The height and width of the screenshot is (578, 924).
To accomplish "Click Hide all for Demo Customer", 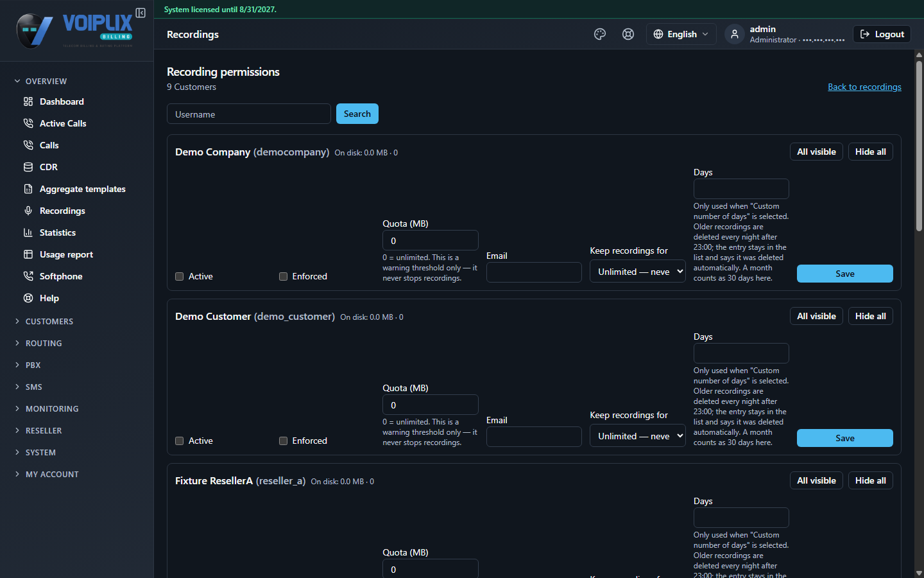I will tap(871, 316).
